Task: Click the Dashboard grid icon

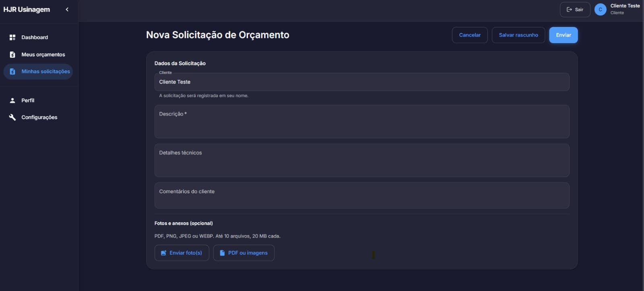Action: coord(12,37)
